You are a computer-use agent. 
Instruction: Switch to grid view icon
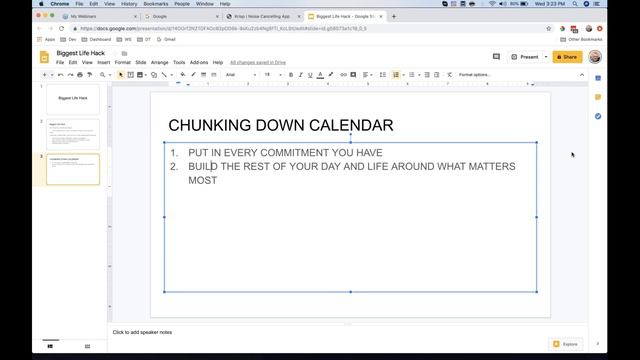coord(87,346)
